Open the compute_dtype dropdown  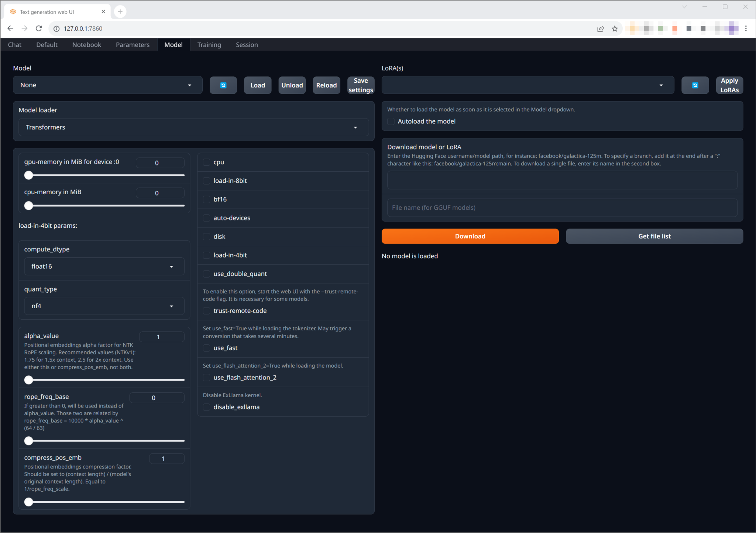tap(104, 266)
